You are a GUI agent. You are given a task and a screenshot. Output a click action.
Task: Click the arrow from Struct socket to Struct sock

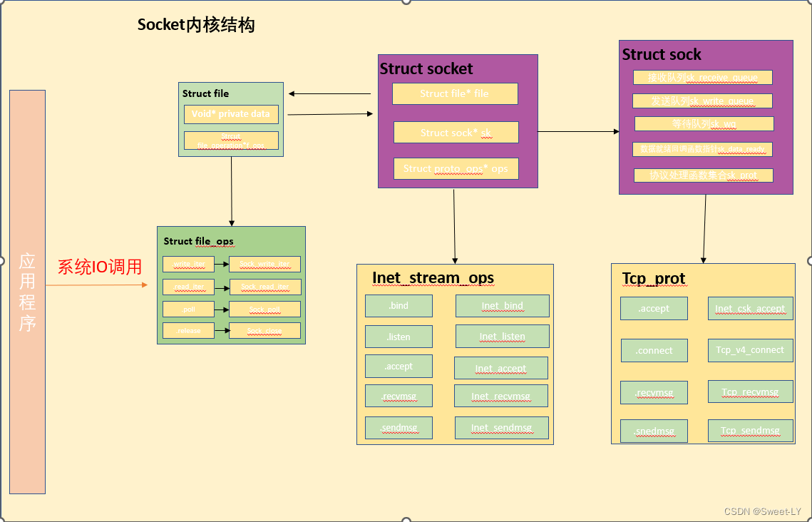tap(579, 130)
